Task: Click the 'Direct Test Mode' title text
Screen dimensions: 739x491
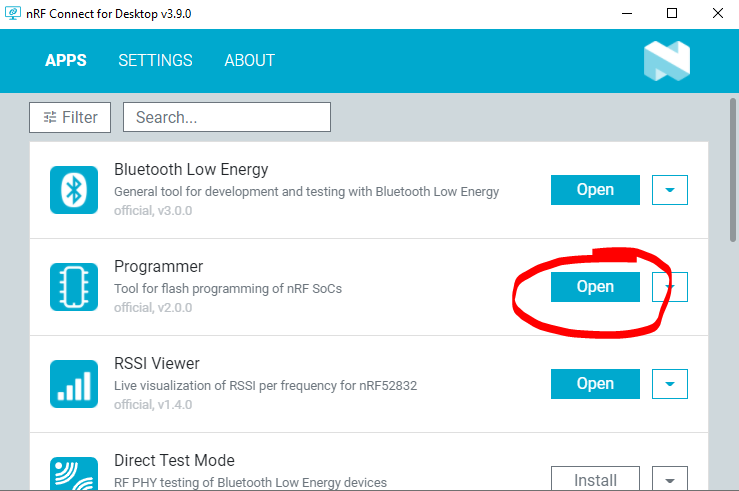Action: [174, 460]
